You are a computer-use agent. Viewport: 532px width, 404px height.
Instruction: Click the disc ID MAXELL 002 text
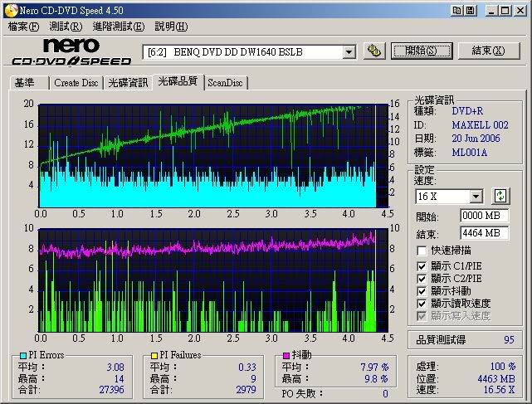[x=480, y=124]
